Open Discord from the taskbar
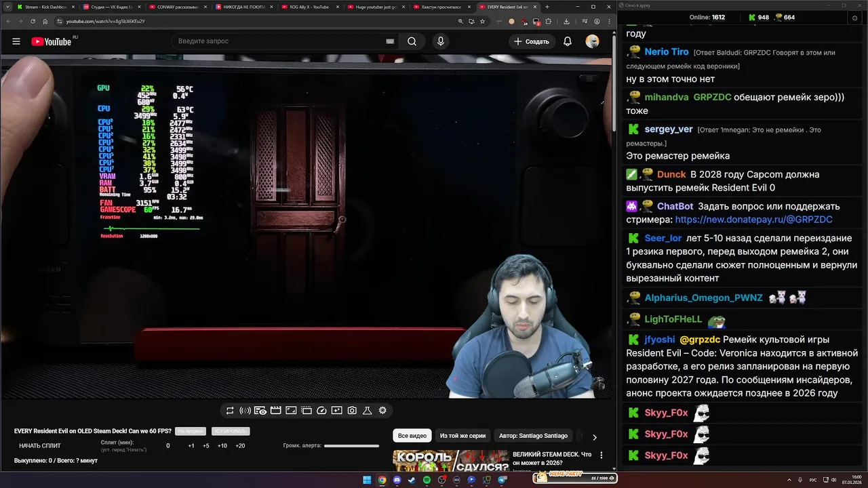This screenshot has width=868, height=488. pyautogui.click(x=397, y=480)
